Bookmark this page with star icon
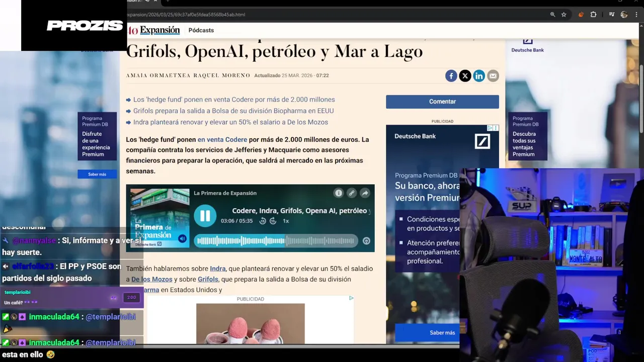The width and height of the screenshot is (644, 362). (564, 15)
